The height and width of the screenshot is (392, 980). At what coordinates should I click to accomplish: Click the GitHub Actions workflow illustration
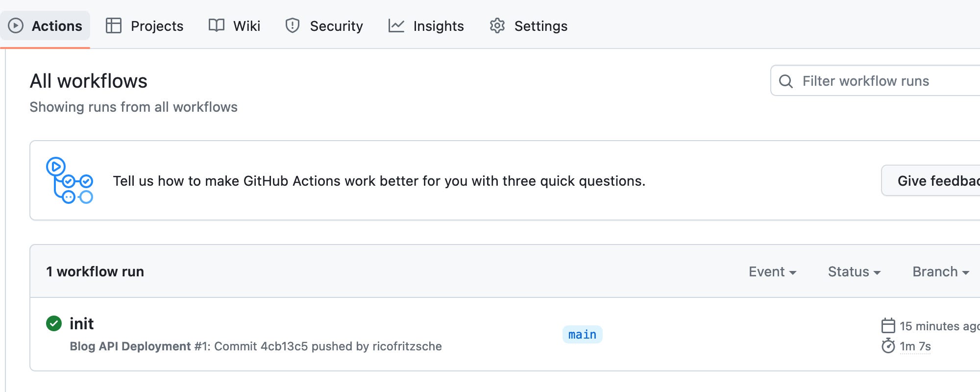(70, 180)
